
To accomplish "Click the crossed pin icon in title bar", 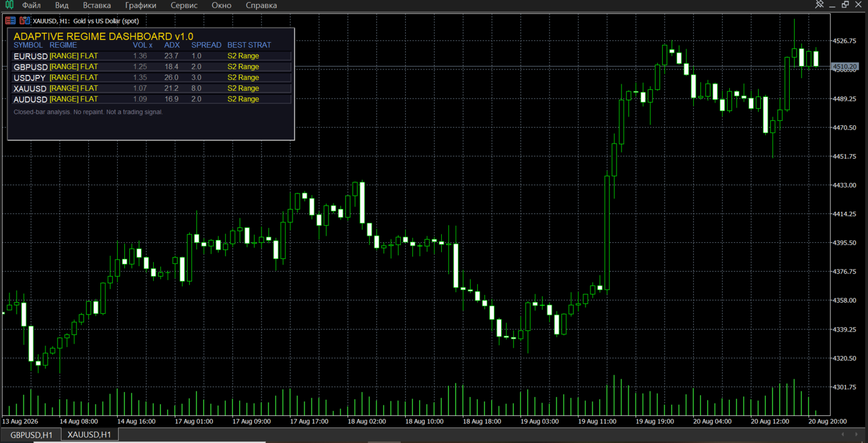I will coord(819,4).
